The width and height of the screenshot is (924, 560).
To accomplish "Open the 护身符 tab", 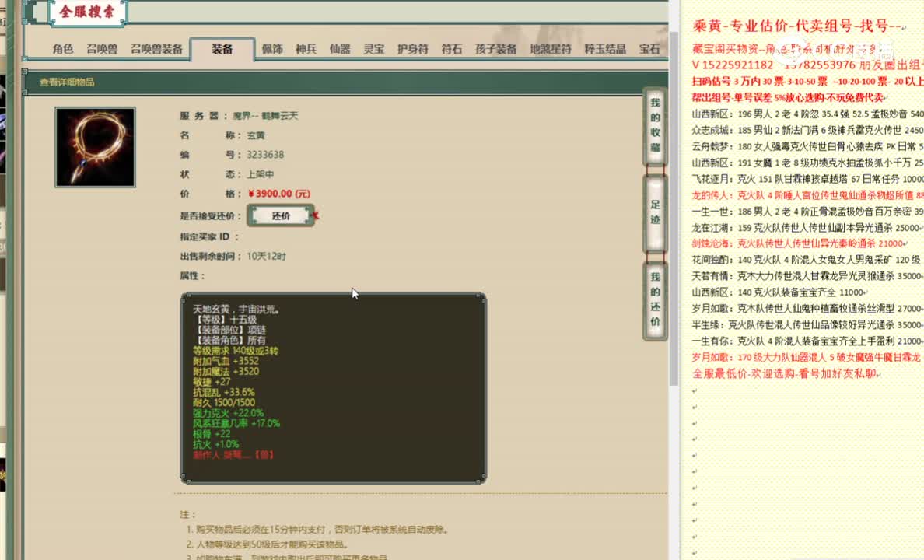I will coord(412,49).
